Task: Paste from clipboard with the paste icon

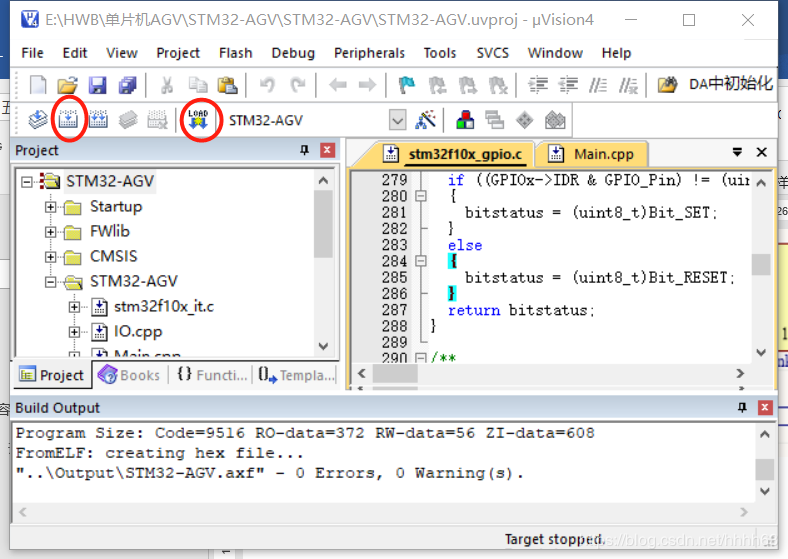Action: tap(227, 84)
